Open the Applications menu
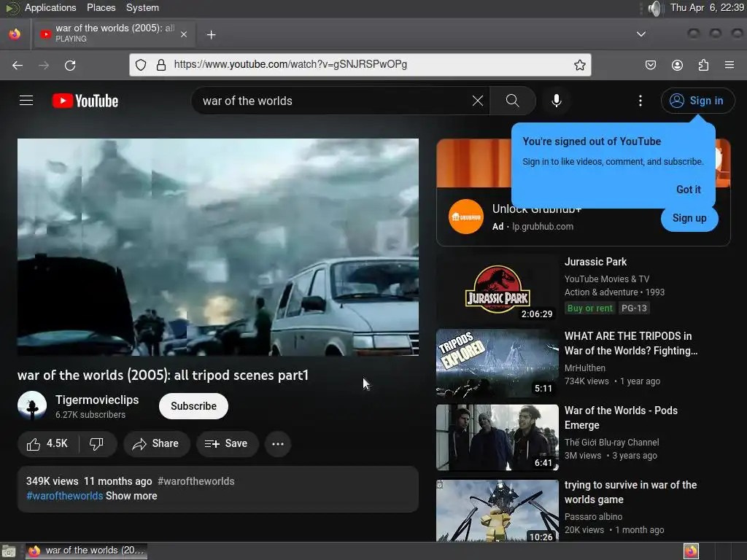This screenshot has width=747, height=560. pos(50,7)
